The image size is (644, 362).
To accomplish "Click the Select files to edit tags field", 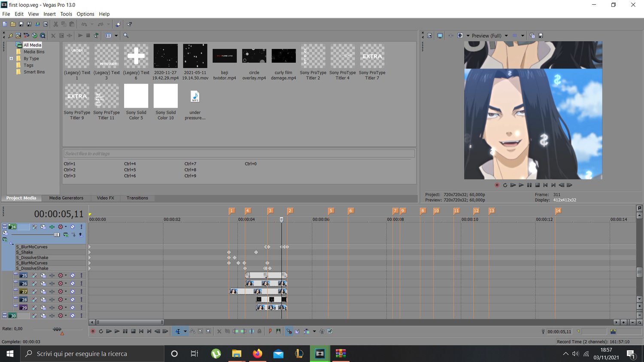I will 239,153.
